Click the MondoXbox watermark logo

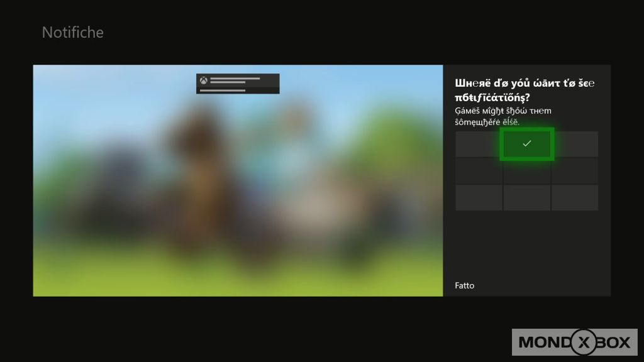[574, 343]
